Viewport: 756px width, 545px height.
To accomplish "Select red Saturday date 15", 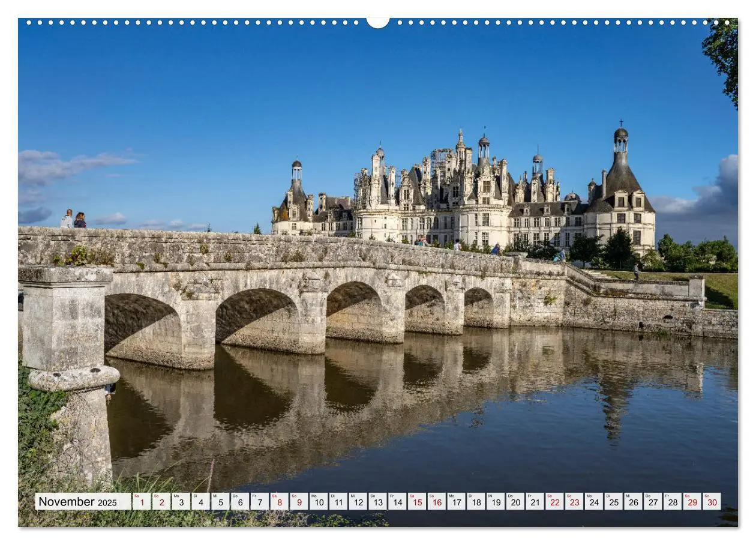I will pyautogui.click(x=416, y=502).
